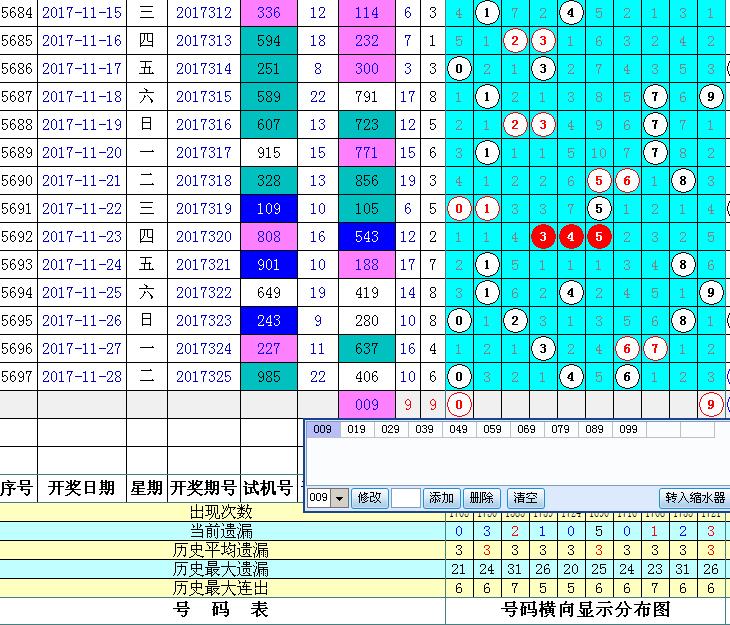The image size is (730, 625).
Task: Click the 试机号 column header
Action: pyautogui.click(x=268, y=489)
